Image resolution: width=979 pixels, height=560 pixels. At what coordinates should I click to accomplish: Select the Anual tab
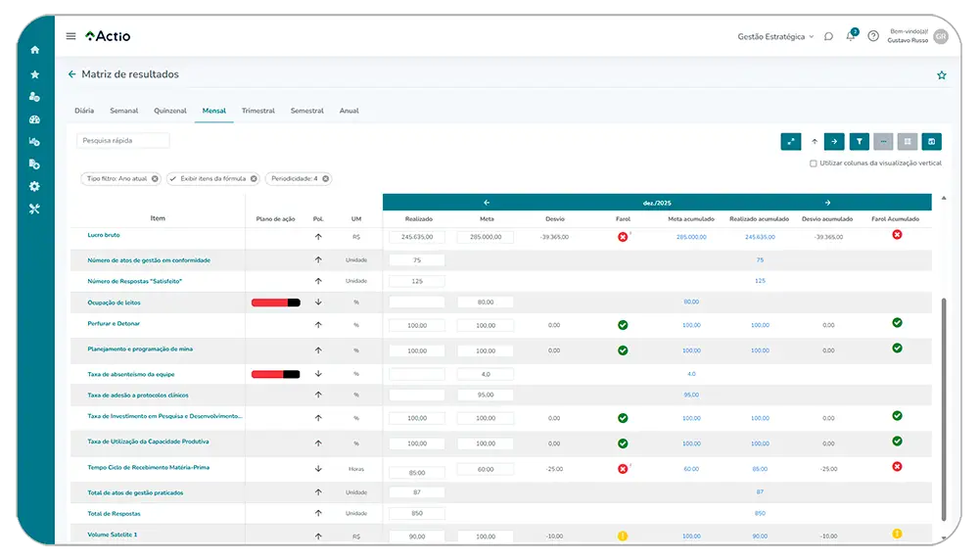click(349, 111)
